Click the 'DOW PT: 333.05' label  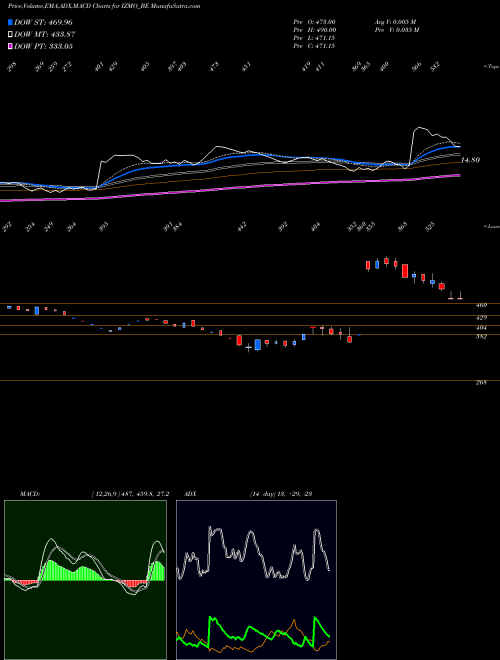point(43,46)
